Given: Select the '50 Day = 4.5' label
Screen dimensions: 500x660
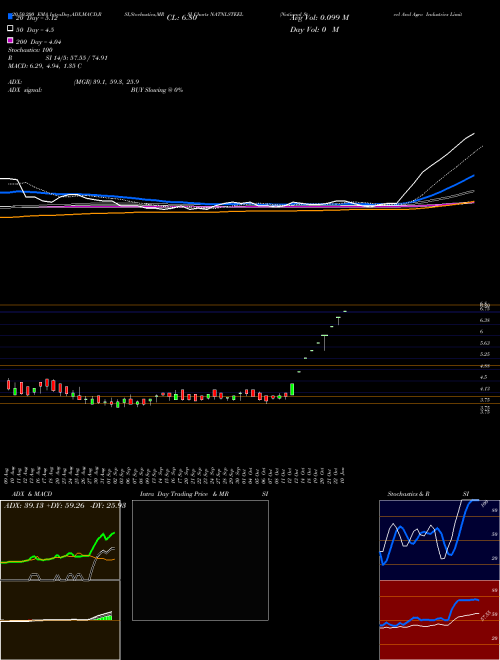Looking at the screenshot, I should (x=35, y=30).
